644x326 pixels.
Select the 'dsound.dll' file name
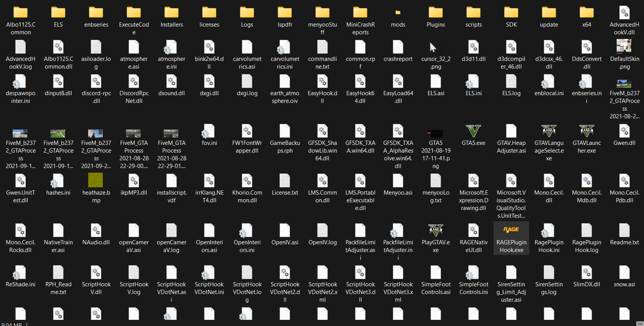(x=172, y=93)
